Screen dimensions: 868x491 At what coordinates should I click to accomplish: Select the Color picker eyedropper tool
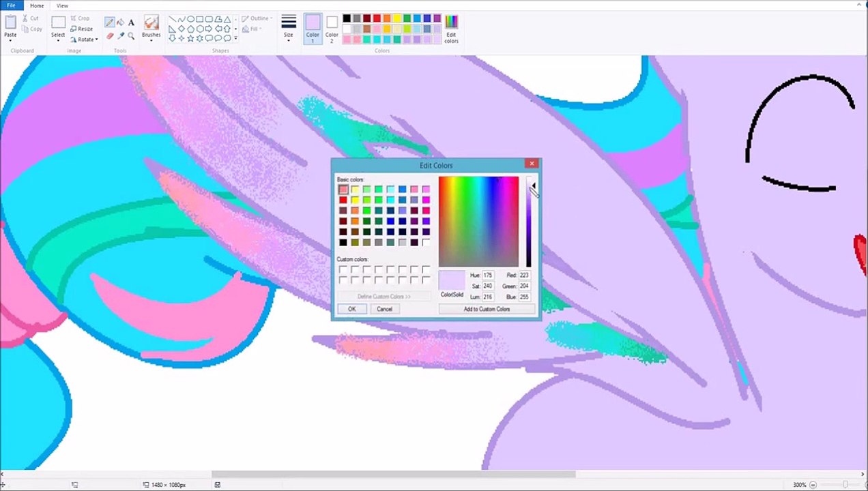(121, 35)
